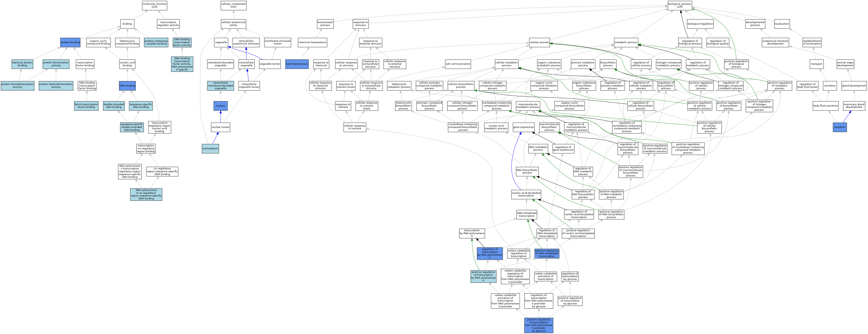Select 'anatomical structure development' node
The image size is (868, 334).
click(775, 42)
